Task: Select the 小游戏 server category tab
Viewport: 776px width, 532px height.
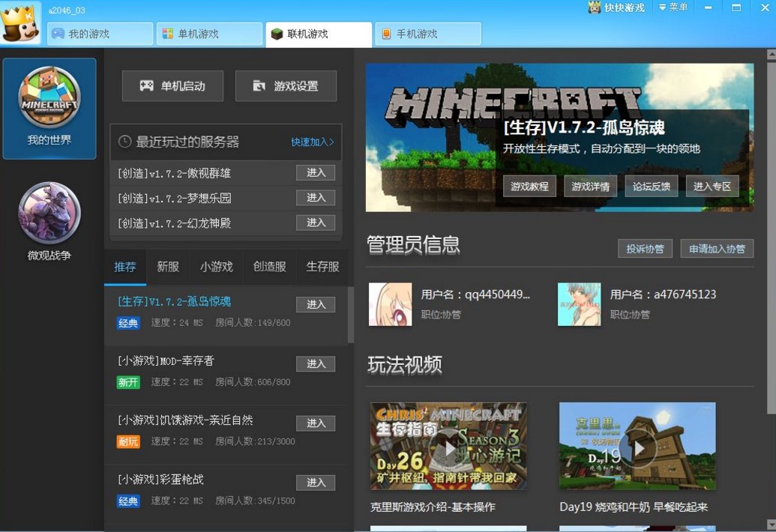Action: [x=216, y=267]
